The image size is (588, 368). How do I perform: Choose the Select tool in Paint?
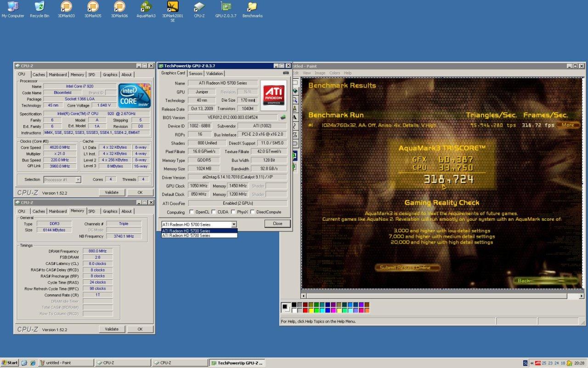point(296,83)
